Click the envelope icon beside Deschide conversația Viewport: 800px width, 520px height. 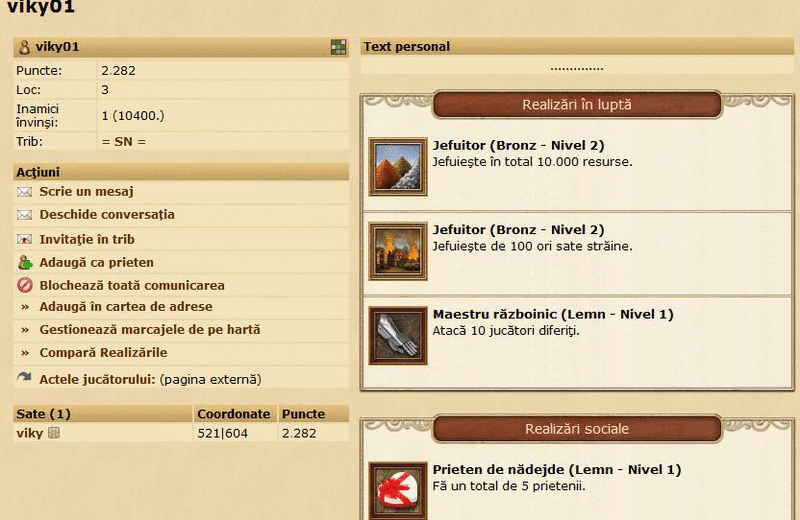tap(24, 215)
